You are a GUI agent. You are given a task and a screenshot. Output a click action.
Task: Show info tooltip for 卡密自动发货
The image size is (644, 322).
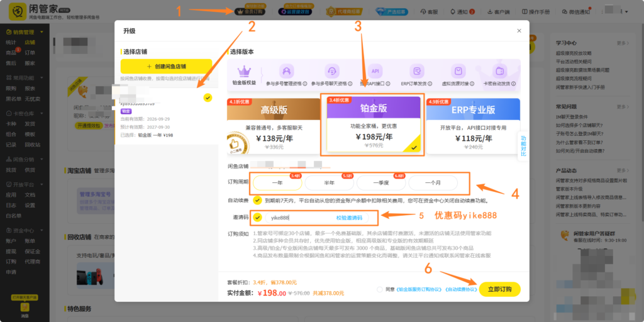[x=514, y=84]
